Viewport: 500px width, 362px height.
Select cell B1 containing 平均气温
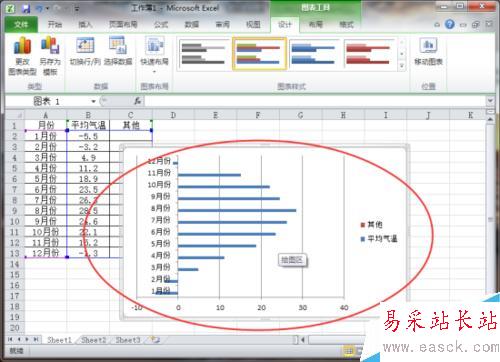point(88,125)
